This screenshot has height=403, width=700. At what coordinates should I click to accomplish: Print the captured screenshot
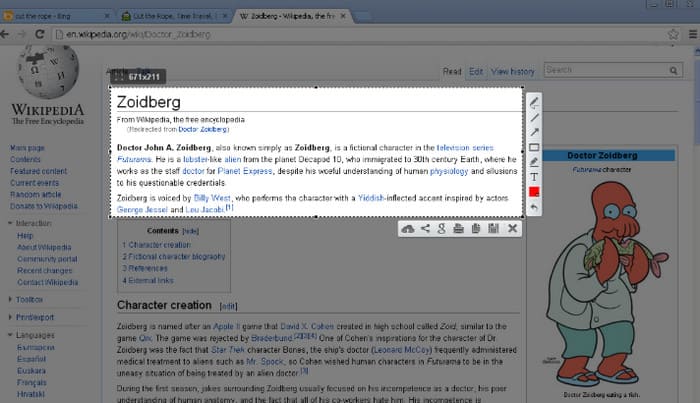click(x=458, y=229)
